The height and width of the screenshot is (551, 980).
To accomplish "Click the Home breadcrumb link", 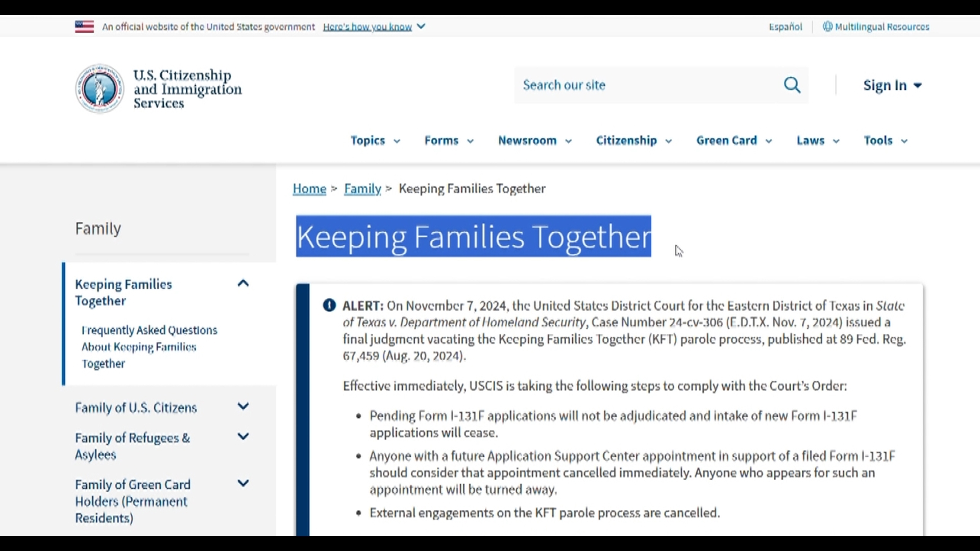I will coord(310,188).
